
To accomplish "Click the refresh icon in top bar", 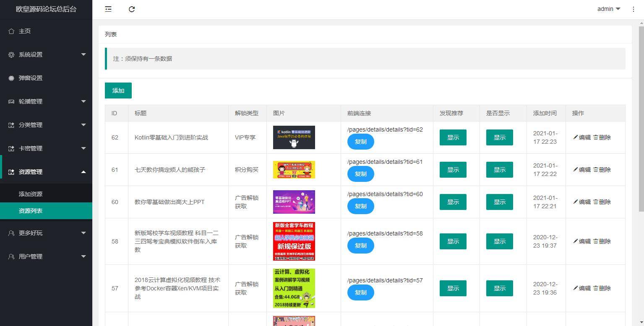I will click(x=132, y=9).
